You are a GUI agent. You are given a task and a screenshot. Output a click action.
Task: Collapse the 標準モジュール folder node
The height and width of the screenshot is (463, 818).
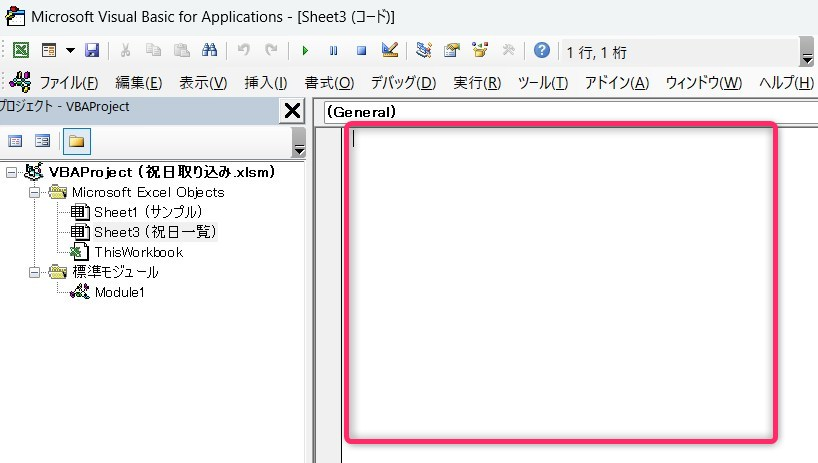(x=34, y=272)
